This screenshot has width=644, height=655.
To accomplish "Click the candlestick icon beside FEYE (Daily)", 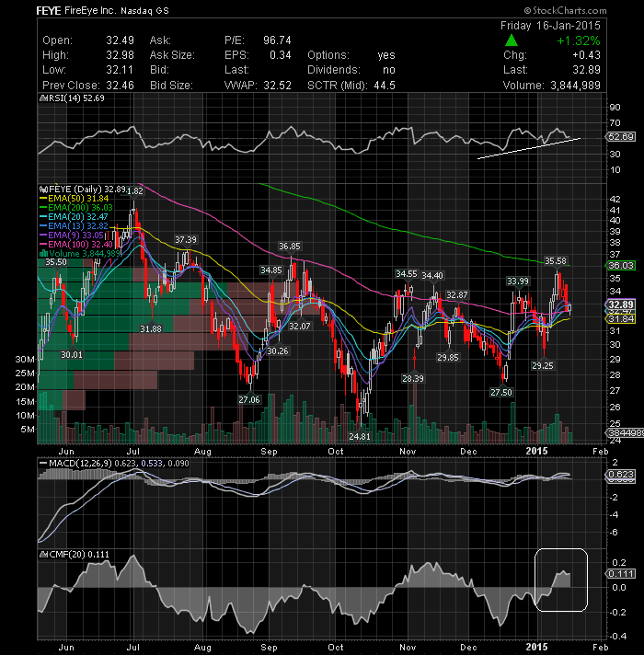I will (x=43, y=190).
